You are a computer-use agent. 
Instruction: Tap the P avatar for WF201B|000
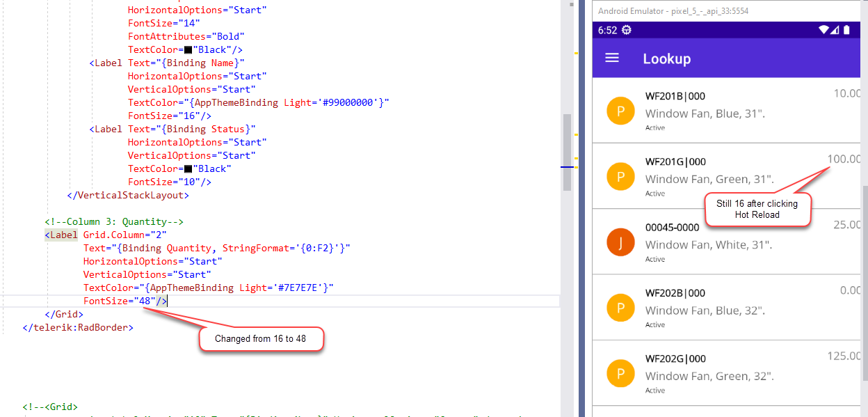pos(620,111)
